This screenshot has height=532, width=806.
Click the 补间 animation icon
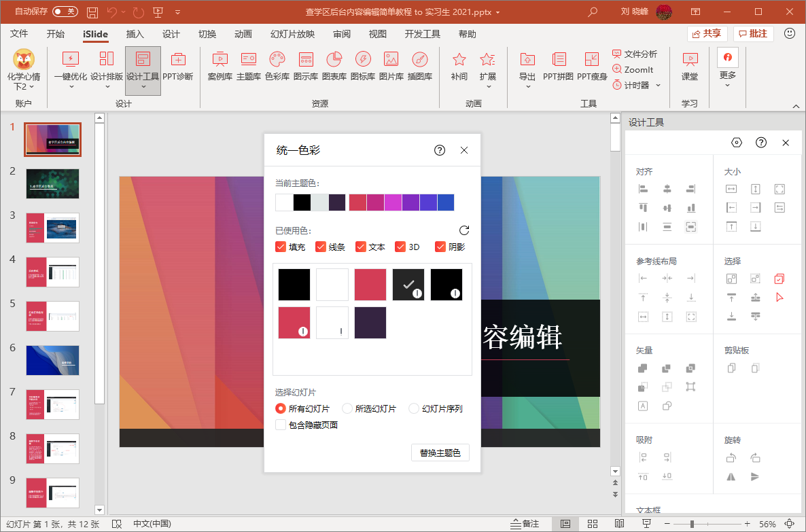point(459,67)
